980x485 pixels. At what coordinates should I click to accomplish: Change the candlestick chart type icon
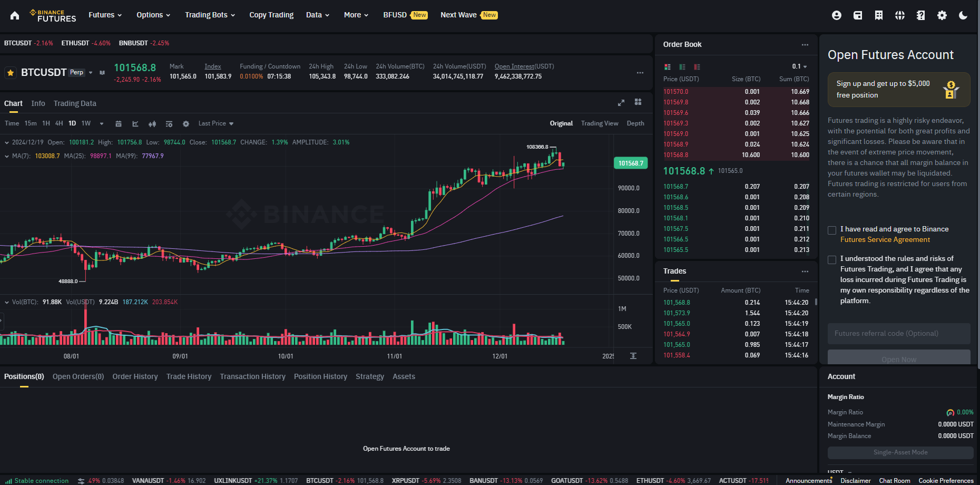click(152, 124)
